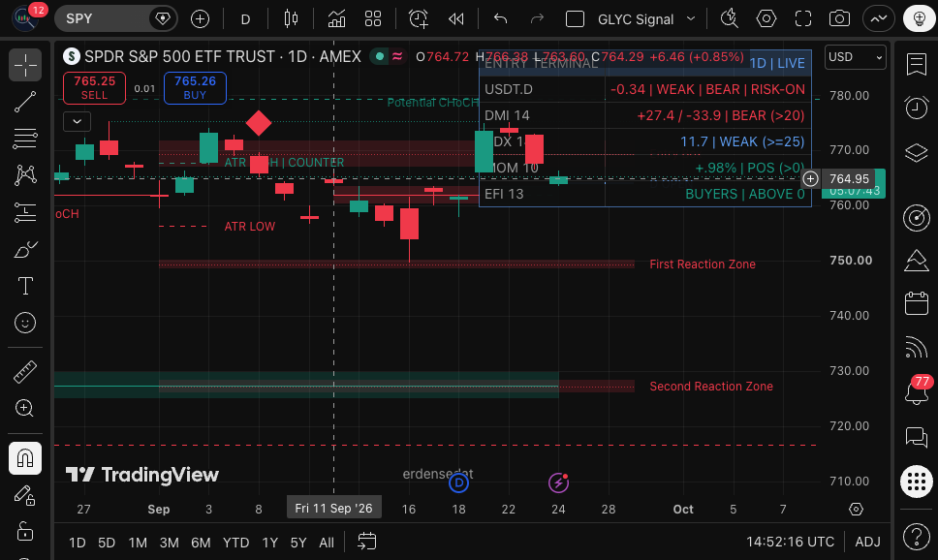
Task: Click the layout setup square icon
Action: point(575,19)
